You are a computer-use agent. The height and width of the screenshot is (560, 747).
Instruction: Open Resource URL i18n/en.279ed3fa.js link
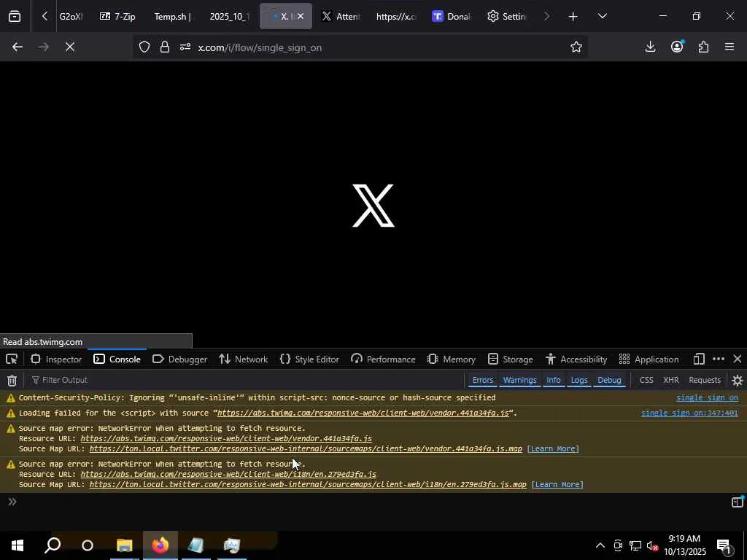228,474
